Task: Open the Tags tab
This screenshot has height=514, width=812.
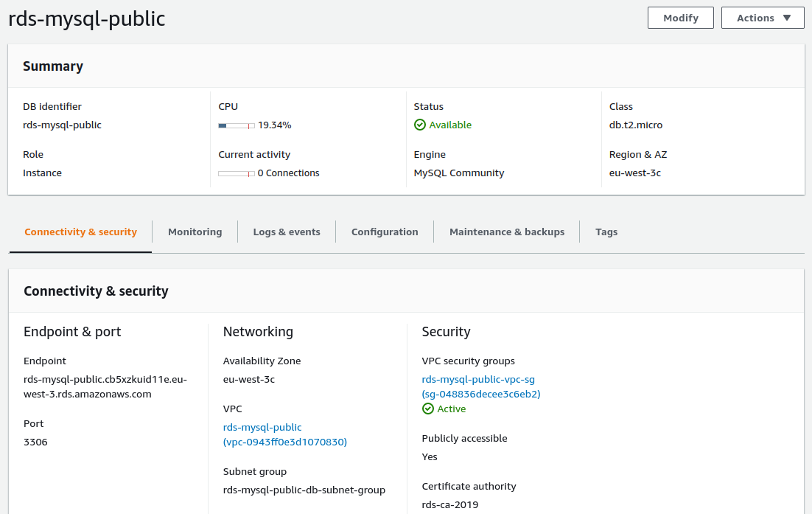Action: (606, 232)
